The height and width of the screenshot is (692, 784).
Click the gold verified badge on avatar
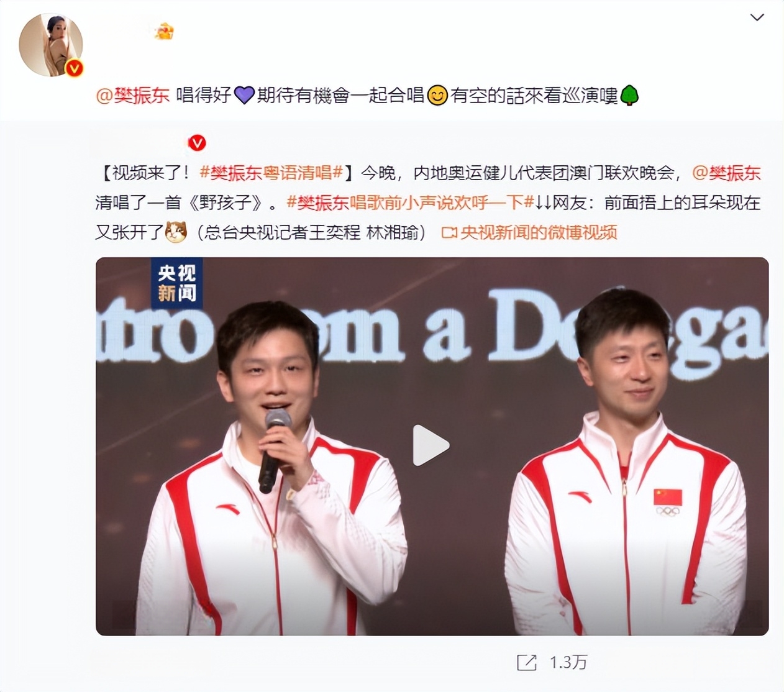[75, 68]
